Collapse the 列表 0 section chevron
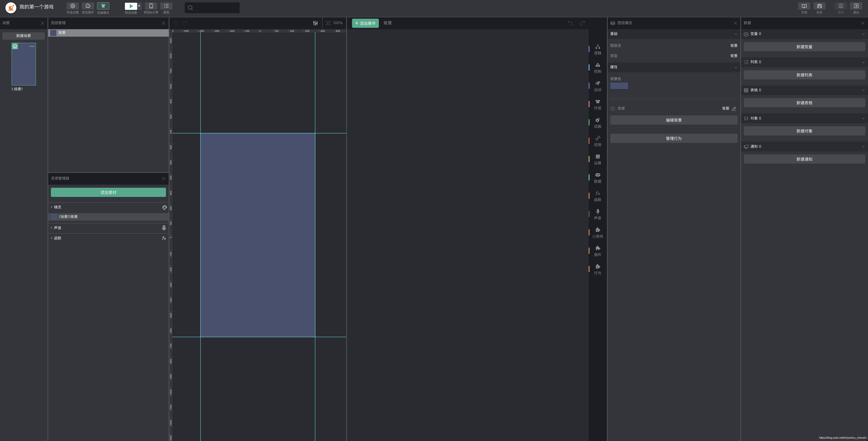The image size is (868, 441). [863, 62]
